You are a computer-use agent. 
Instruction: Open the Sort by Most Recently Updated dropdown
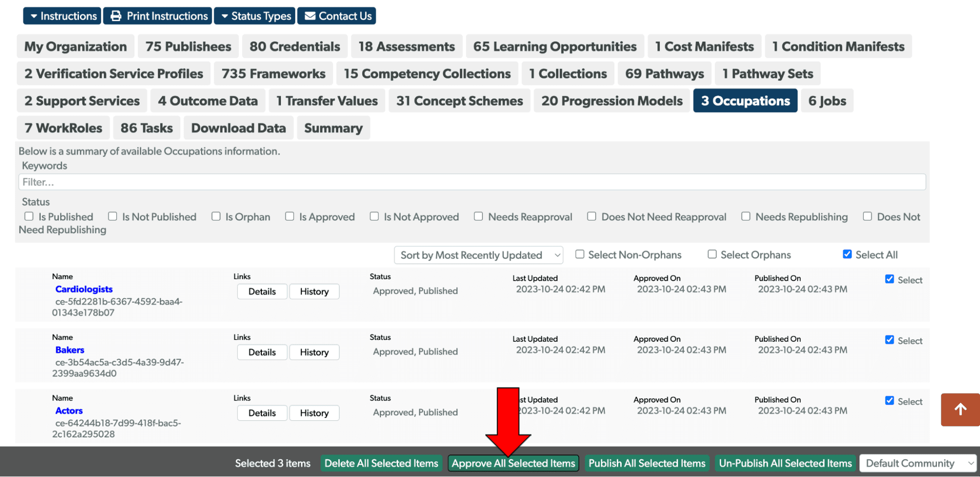tap(478, 255)
